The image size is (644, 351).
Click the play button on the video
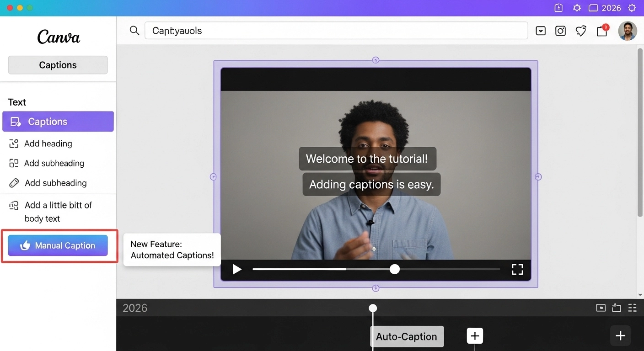[236, 269]
